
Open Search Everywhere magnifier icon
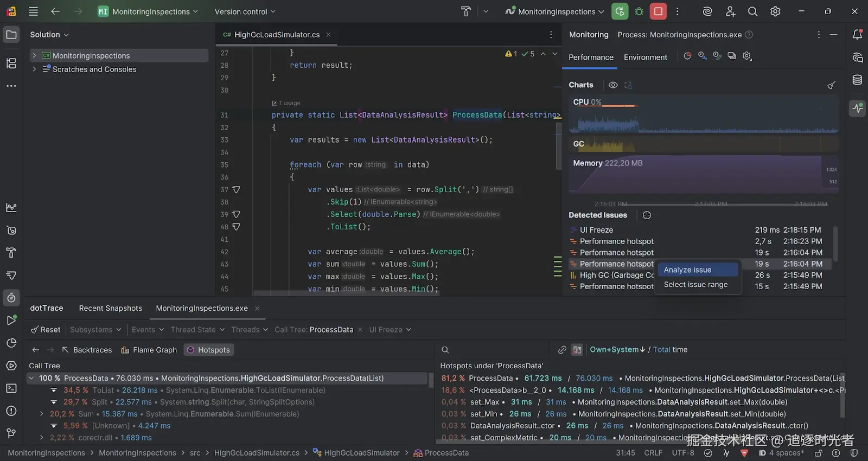pos(752,11)
